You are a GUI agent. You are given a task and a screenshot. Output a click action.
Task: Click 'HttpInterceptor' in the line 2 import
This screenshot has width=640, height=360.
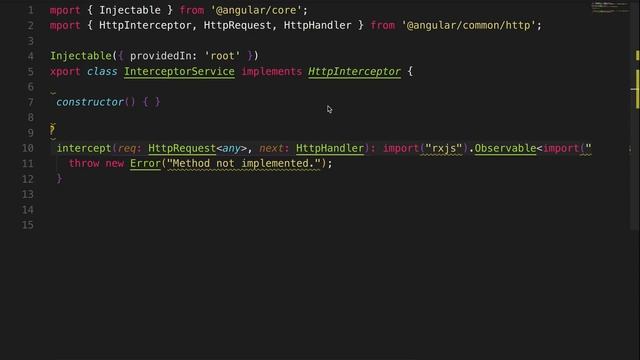(x=145, y=25)
